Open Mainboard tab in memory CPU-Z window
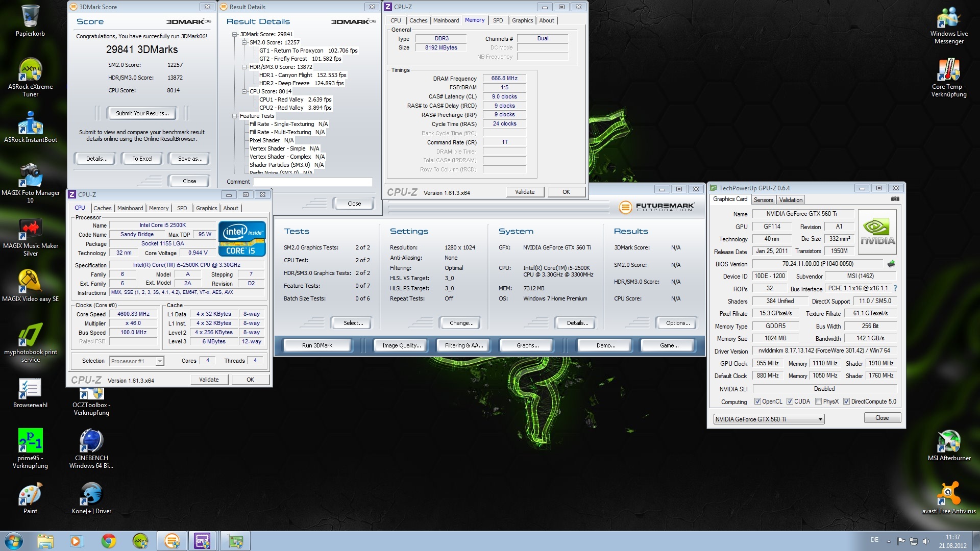This screenshot has height=551, width=980. [446, 20]
